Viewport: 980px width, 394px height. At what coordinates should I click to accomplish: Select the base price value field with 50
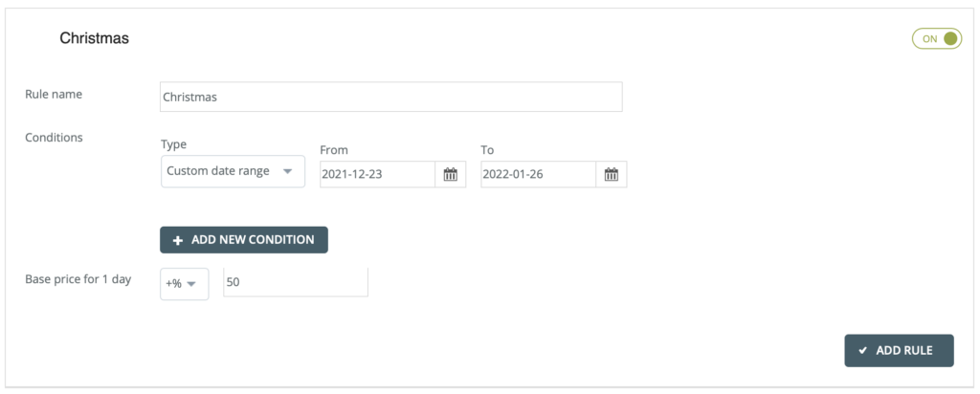click(x=295, y=282)
